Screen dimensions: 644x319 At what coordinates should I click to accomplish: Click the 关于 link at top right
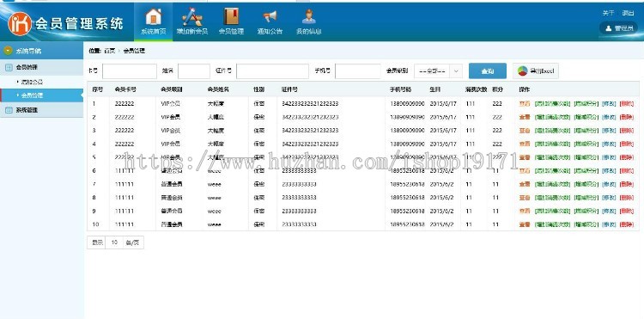pos(608,13)
